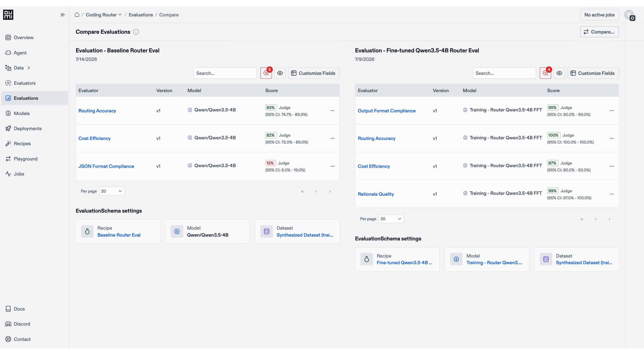Open Training - Router Qwen3 model link
The image size is (644, 355).
click(494, 263)
